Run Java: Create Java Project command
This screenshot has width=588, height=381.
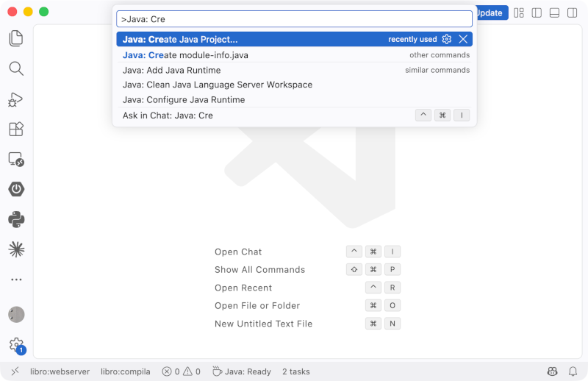[295, 39]
